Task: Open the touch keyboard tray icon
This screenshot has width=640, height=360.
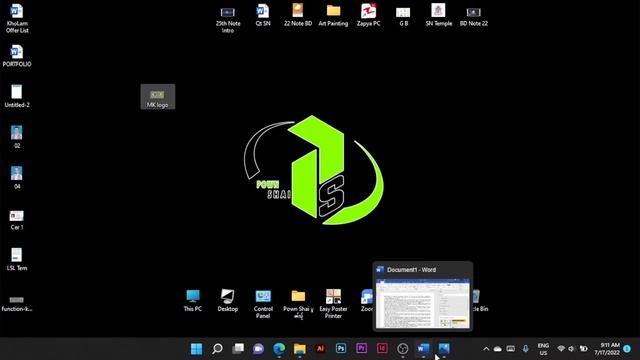Action: 511,349
